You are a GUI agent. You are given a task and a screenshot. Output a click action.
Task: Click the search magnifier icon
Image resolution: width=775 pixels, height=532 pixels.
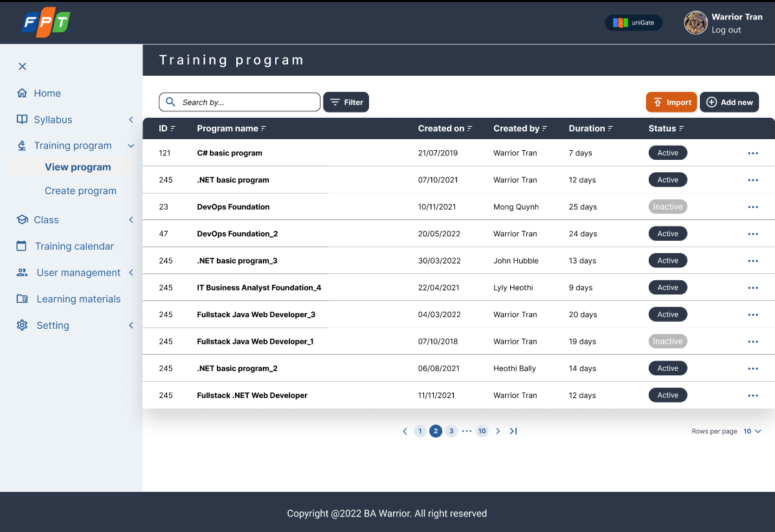click(x=170, y=102)
